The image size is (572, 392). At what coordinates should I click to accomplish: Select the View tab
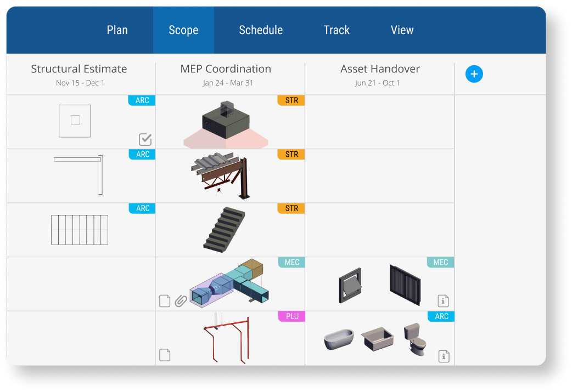402,30
